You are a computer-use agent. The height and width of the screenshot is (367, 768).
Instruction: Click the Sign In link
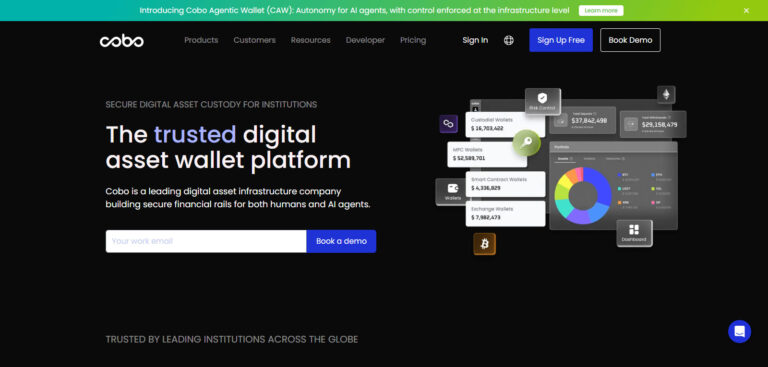(x=475, y=40)
